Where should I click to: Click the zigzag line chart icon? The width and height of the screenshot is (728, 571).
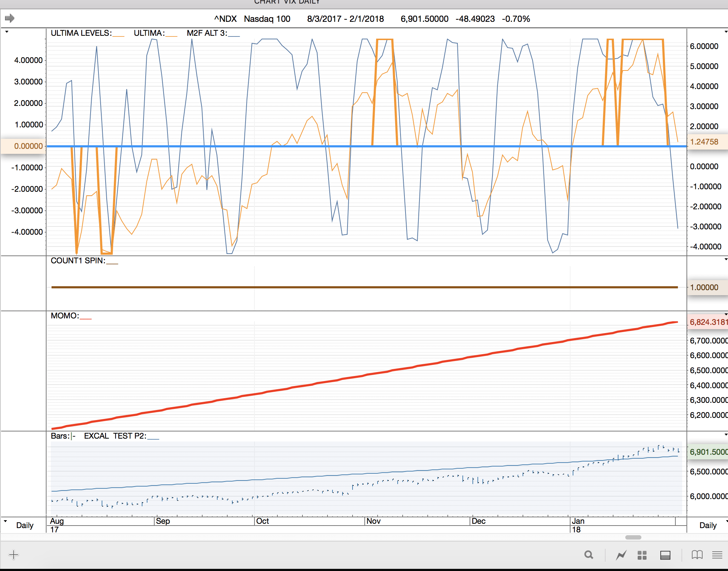(x=621, y=555)
